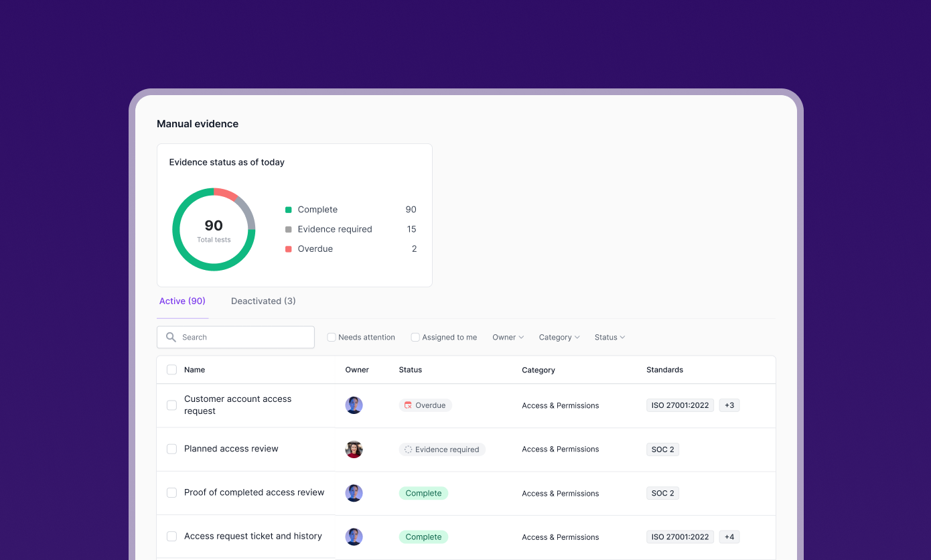Expand the Owner filter dropdown
The image size is (931, 560).
click(x=508, y=337)
